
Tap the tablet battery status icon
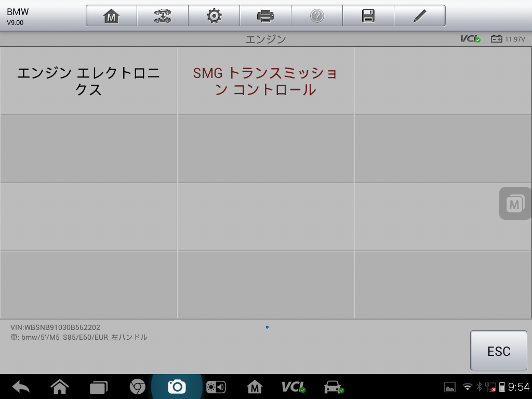502,387
